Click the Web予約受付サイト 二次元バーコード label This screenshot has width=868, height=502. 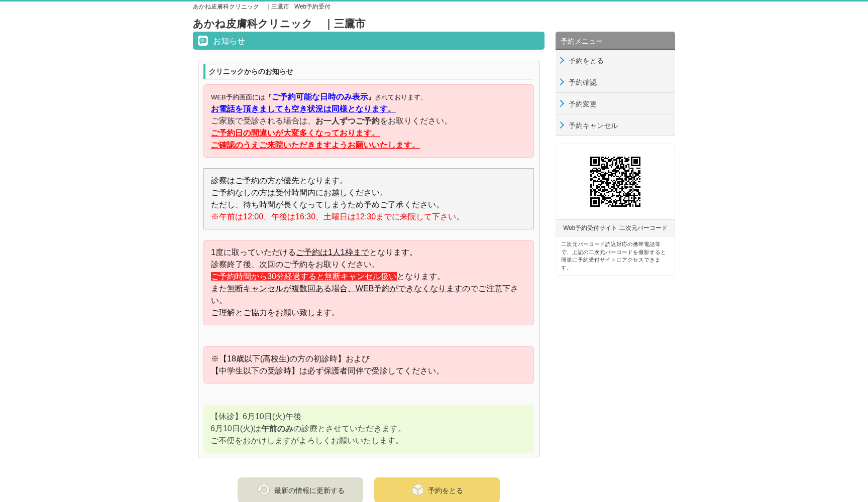(615, 228)
